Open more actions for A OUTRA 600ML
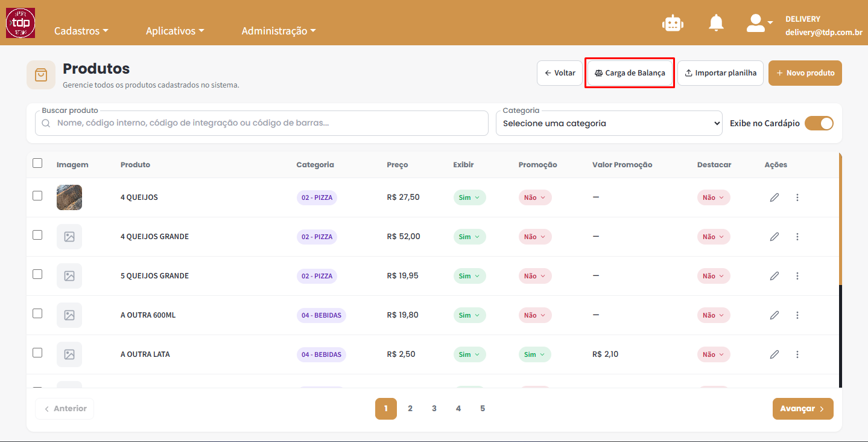This screenshot has width=868, height=442. [x=797, y=315]
